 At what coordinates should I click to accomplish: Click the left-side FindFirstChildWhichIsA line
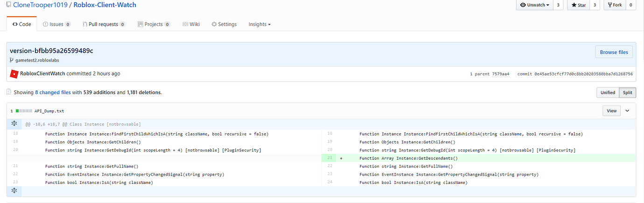(x=157, y=134)
